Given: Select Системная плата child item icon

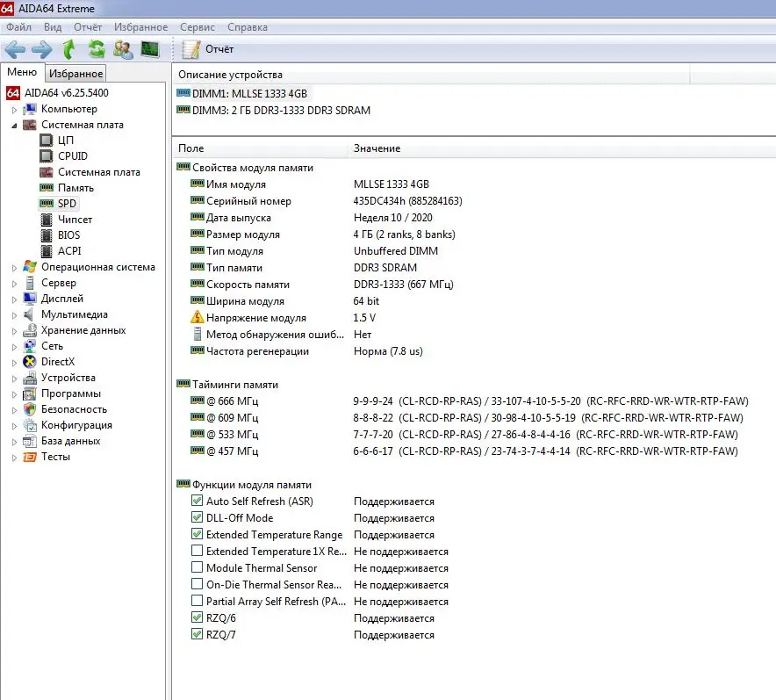Looking at the screenshot, I should [x=46, y=172].
